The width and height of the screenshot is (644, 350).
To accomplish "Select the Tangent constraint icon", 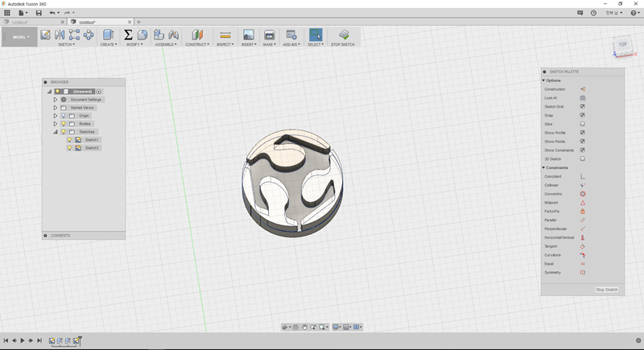I will (x=582, y=246).
